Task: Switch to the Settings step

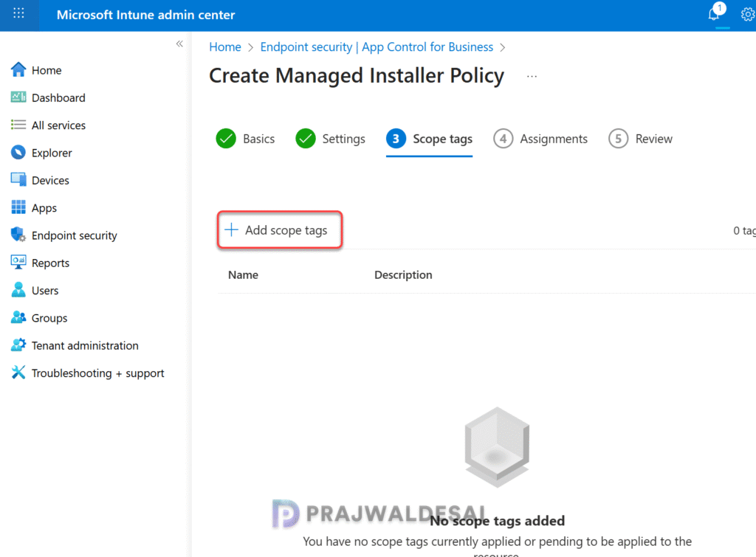Action: tap(330, 139)
